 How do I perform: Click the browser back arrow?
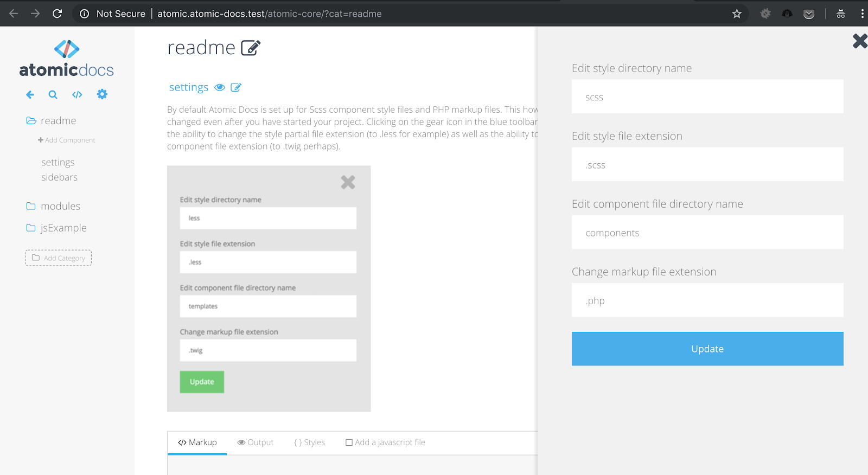point(14,14)
